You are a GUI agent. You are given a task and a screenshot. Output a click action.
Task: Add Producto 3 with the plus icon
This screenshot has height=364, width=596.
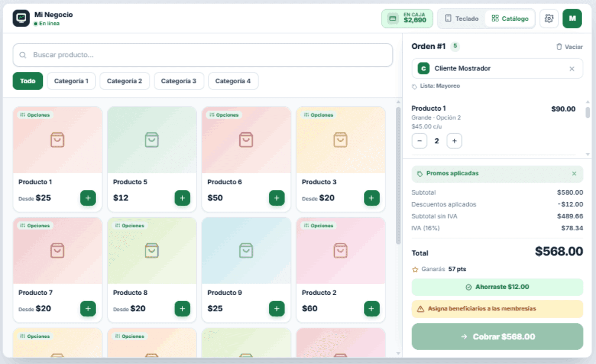click(x=372, y=198)
